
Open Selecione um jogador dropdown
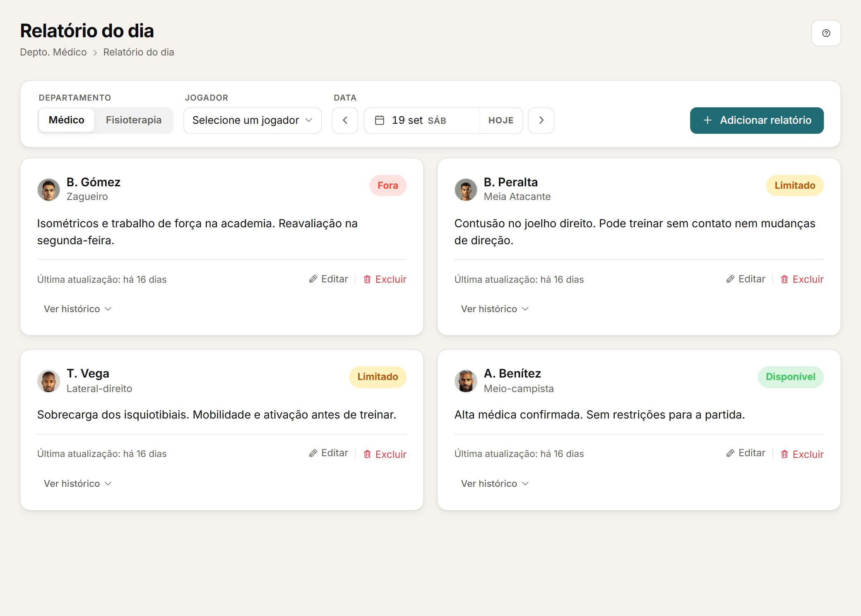tap(253, 120)
